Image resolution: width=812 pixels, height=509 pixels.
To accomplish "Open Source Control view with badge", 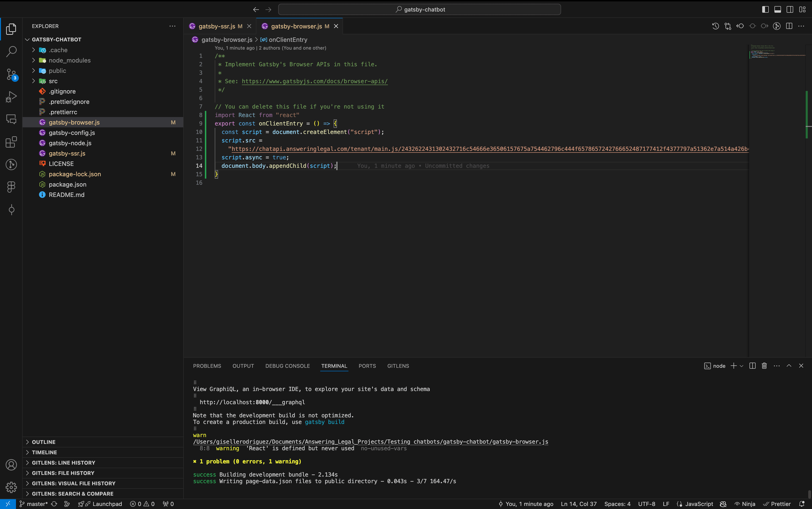I will click(x=11, y=74).
